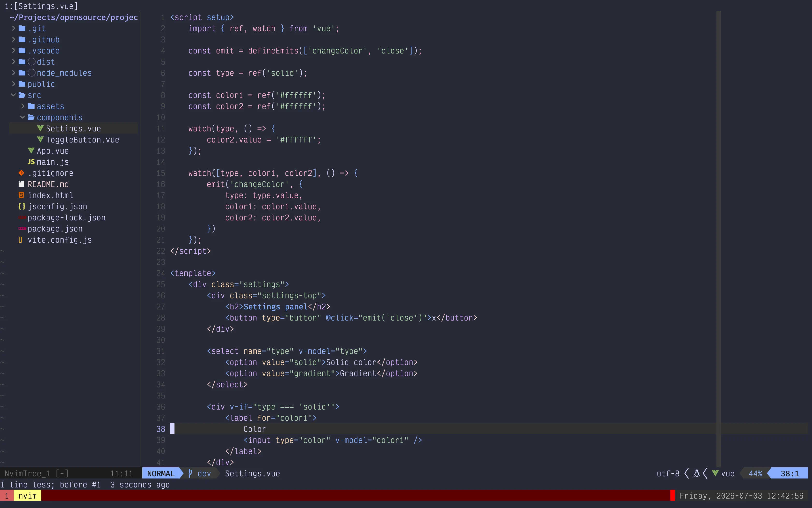The image size is (812, 508).
Task: Open ToggleButton.vue in the file tree
Action: (83, 139)
